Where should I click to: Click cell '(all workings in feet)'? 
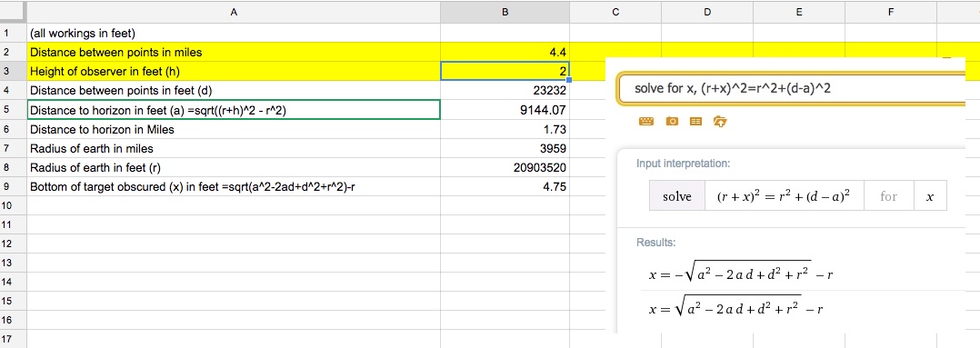click(234, 33)
